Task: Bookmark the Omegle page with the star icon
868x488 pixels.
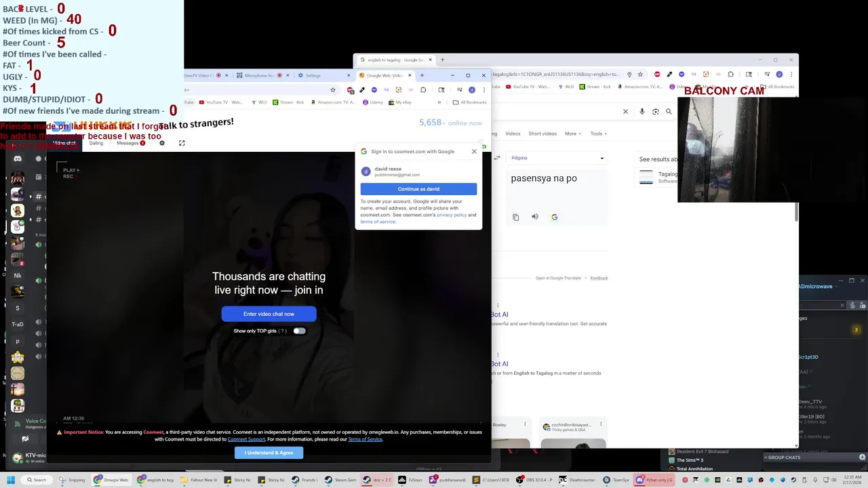Action: (333, 89)
